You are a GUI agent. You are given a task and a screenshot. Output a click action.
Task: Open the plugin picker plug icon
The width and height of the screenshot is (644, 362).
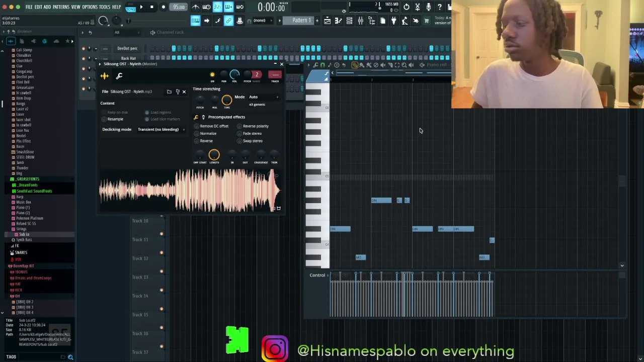(393, 21)
